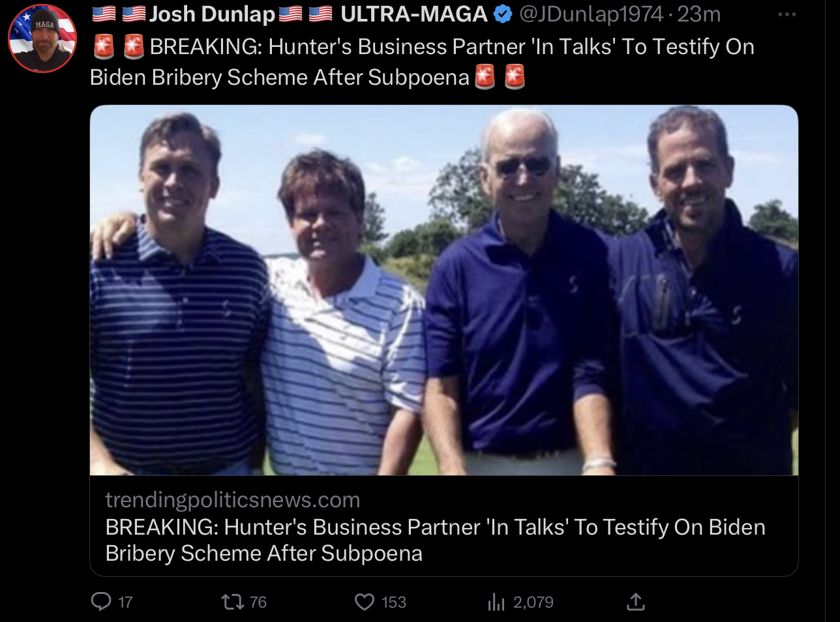Click the like count 153
Screen dimensions: 840x622
tap(394, 602)
